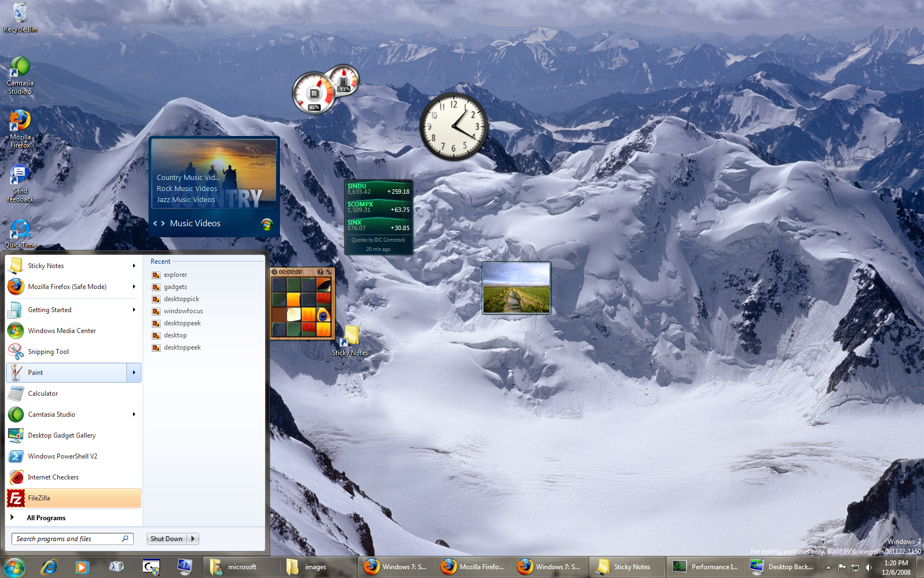Launch FileZilla from Start menu
Image resolution: width=924 pixels, height=578 pixels.
tap(74, 498)
